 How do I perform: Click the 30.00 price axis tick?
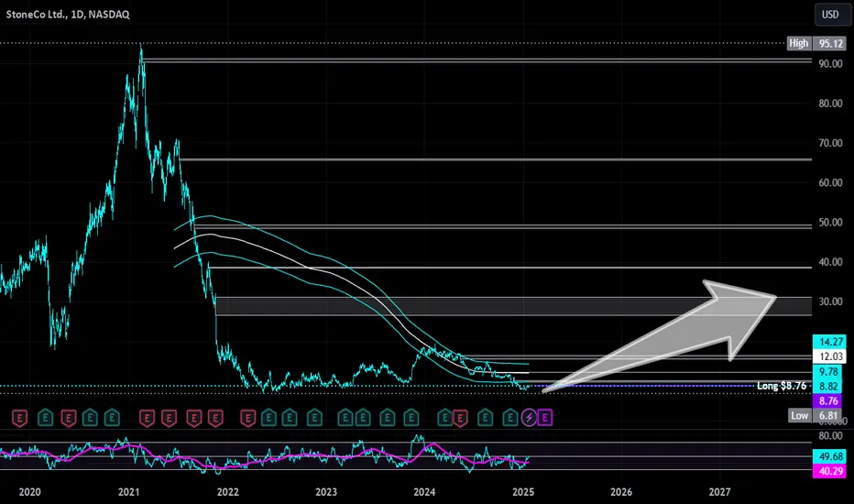(x=830, y=301)
